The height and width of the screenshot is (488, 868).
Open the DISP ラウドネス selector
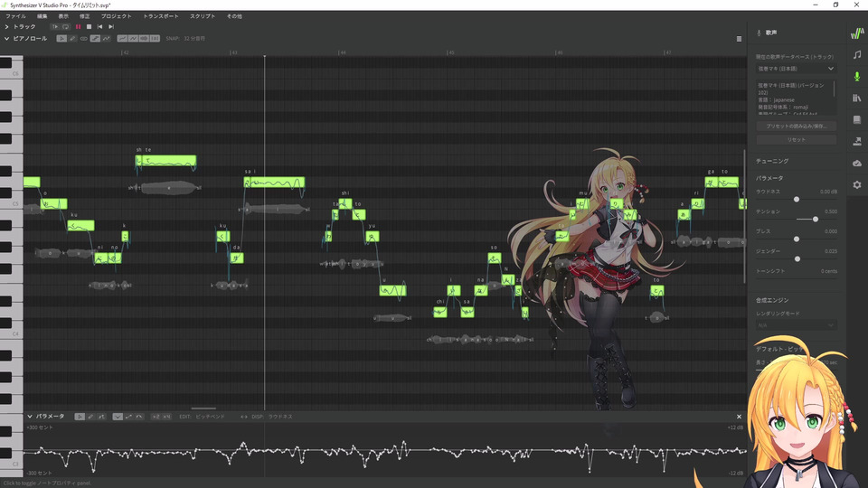click(x=272, y=417)
